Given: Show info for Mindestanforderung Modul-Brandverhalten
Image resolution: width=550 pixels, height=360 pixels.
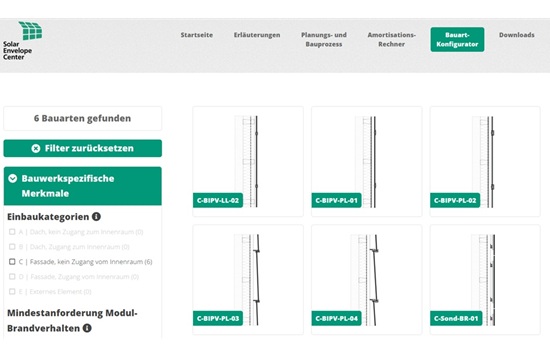Looking at the screenshot, I should coord(87,328).
